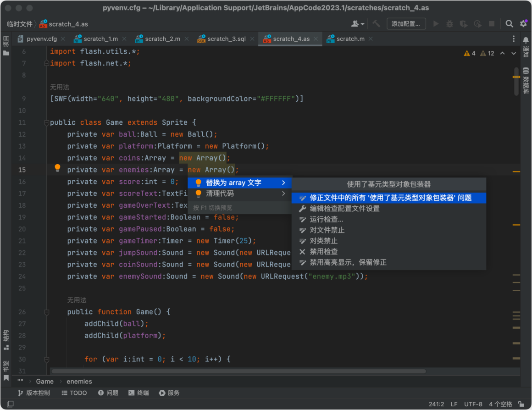Click the vertical editor scrollbar thumb
532x410 pixels.
pyautogui.click(x=516, y=82)
